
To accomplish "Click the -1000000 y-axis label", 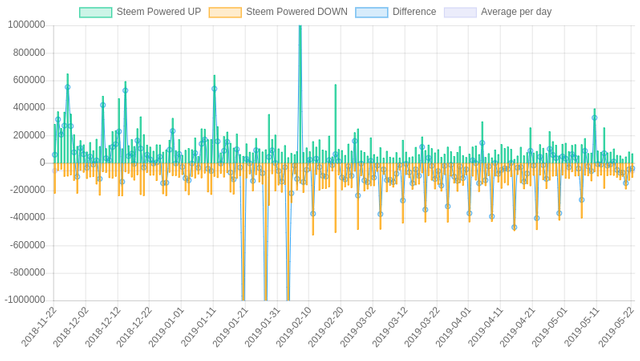I will 25,300.
